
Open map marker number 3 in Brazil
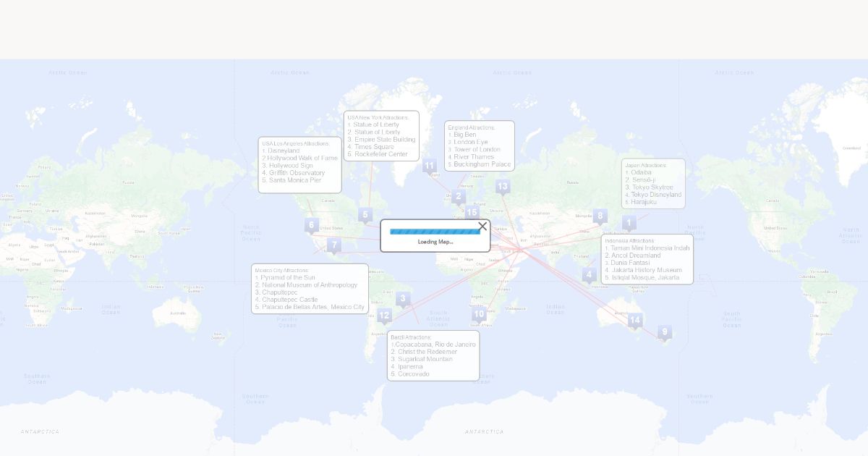[404, 298]
